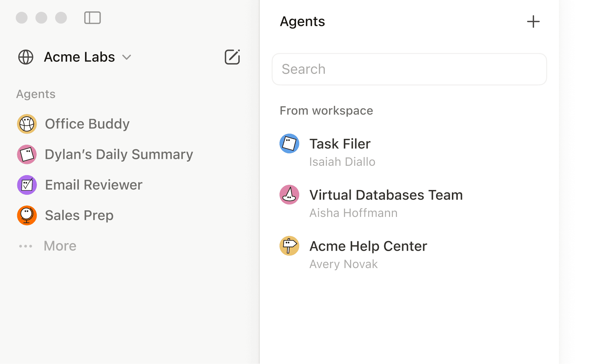Click inside the Search agents field
Image resolution: width=597 pixels, height=364 pixels.
coord(409,69)
